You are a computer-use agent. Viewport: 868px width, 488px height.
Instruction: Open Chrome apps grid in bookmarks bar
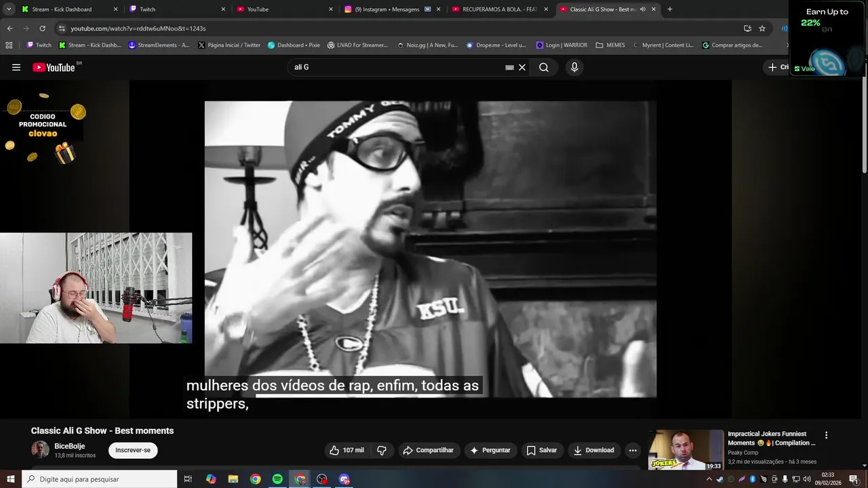[9, 45]
